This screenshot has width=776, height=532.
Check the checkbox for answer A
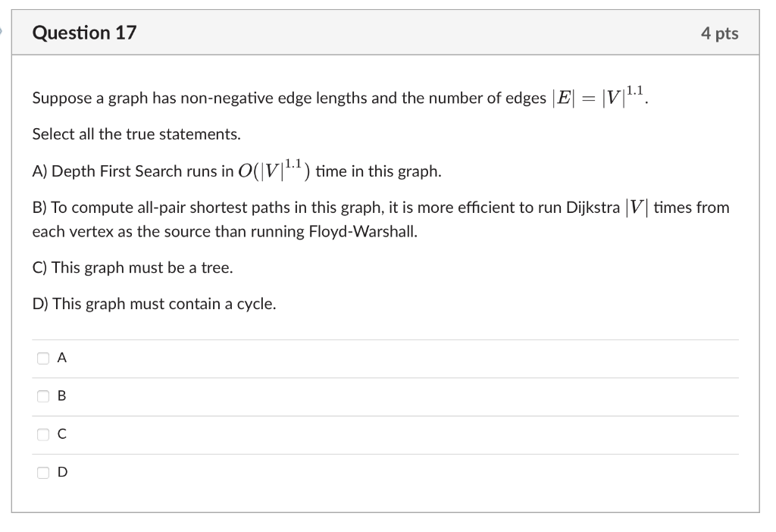[x=43, y=358]
